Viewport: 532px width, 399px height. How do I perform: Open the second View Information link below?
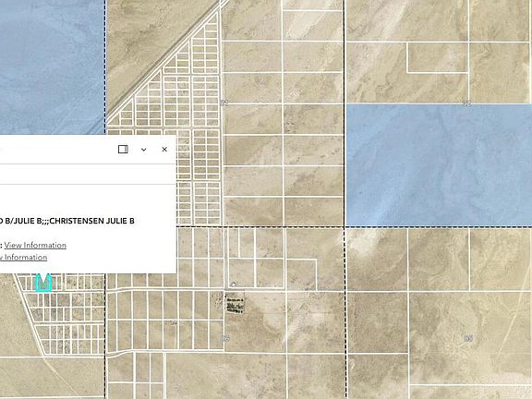click(x=23, y=258)
